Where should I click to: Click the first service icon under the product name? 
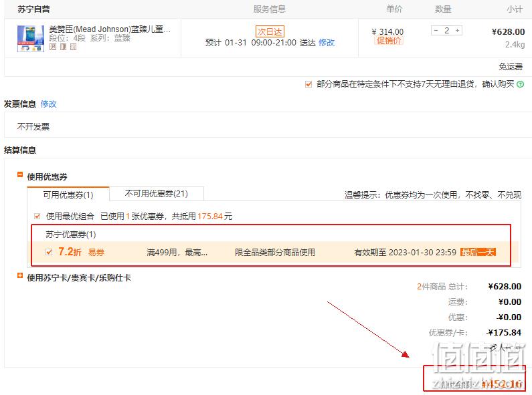click(53, 47)
